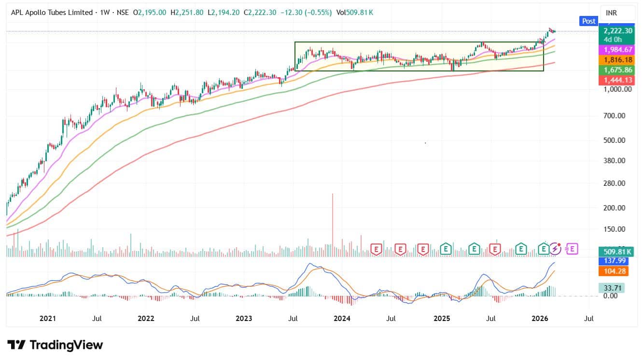644x363 pixels.
Task: Click the NSE exchange label
Action: 122,13
